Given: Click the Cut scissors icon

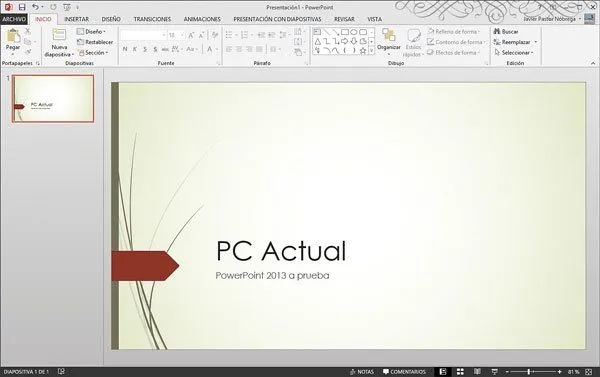Looking at the screenshot, I should 28,31.
